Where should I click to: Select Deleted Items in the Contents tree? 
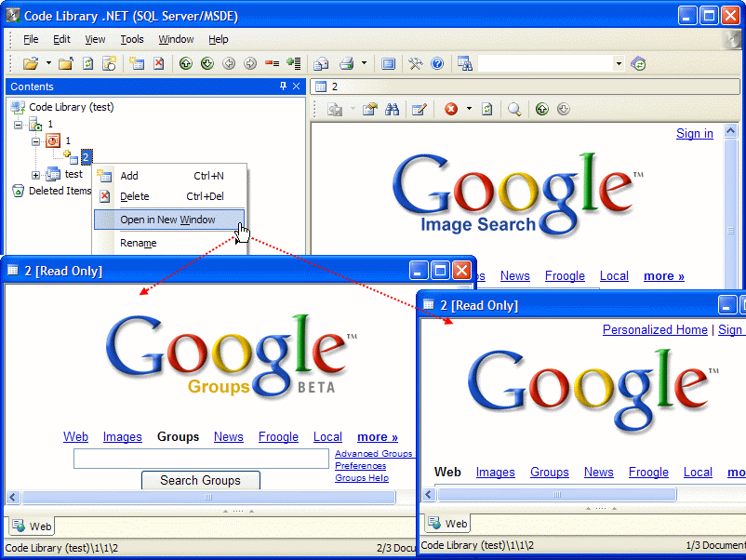point(60,191)
